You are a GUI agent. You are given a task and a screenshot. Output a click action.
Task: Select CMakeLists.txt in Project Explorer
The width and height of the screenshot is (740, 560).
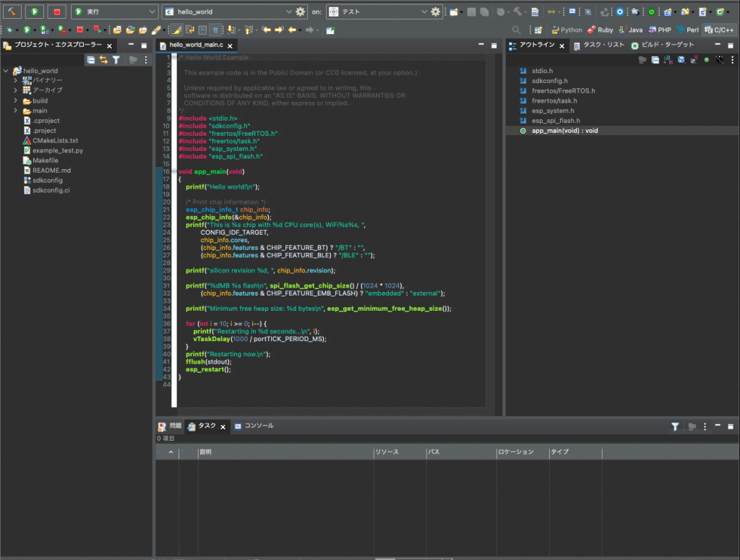[54, 140]
